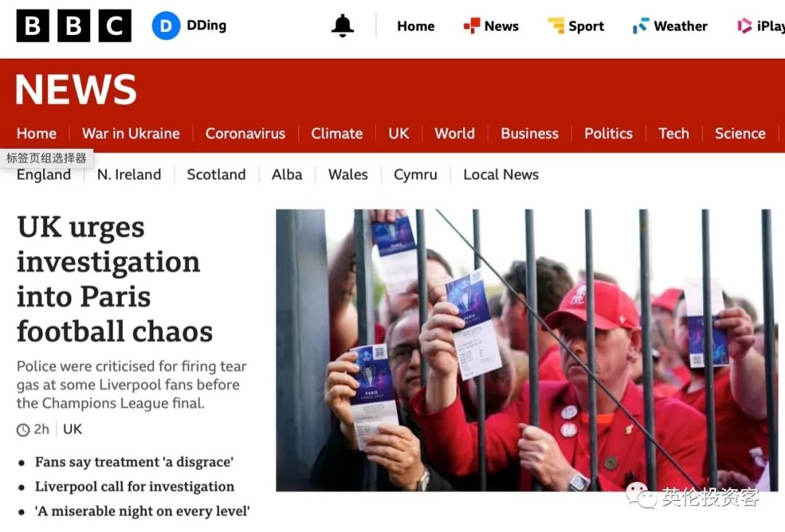Click the blue Weather icon
Image resolution: width=785 pixels, height=532 pixels.
pos(640,25)
